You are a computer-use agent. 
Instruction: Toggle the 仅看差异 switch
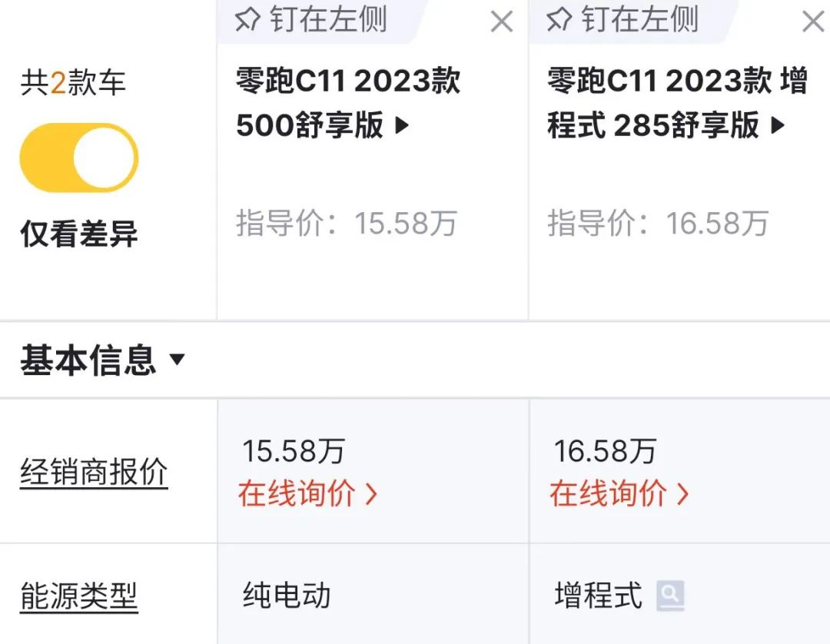79,158
